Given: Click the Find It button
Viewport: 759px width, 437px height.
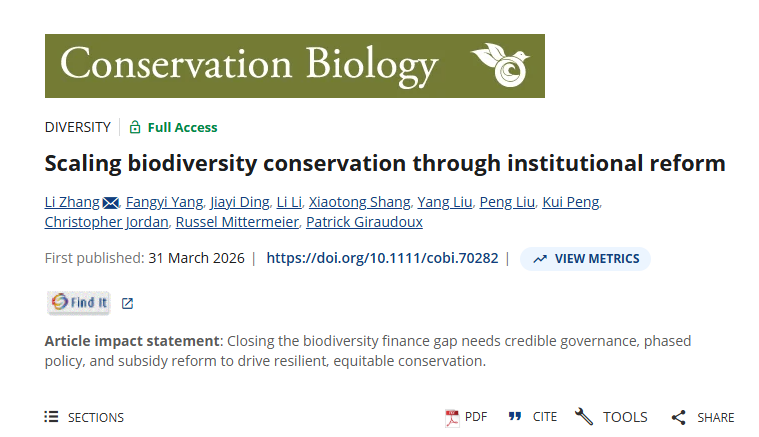Looking at the screenshot, I should (79, 302).
